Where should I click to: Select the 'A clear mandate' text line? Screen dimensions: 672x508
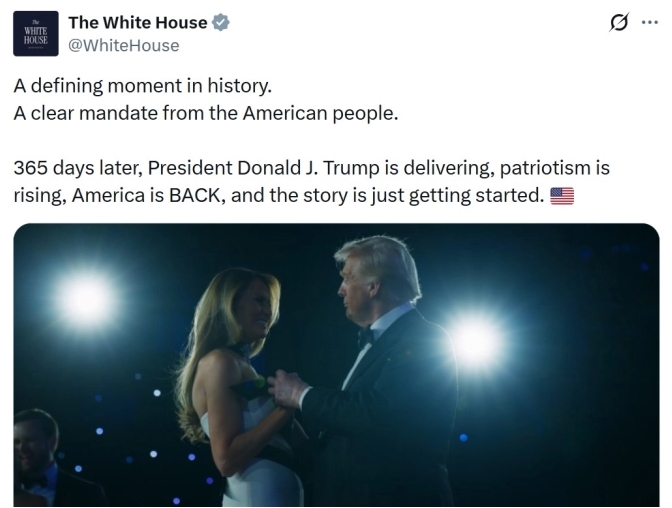[206, 113]
